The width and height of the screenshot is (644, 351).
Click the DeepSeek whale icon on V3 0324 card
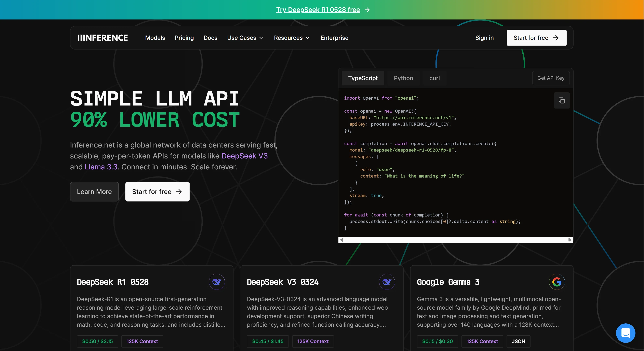tap(387, 282)
